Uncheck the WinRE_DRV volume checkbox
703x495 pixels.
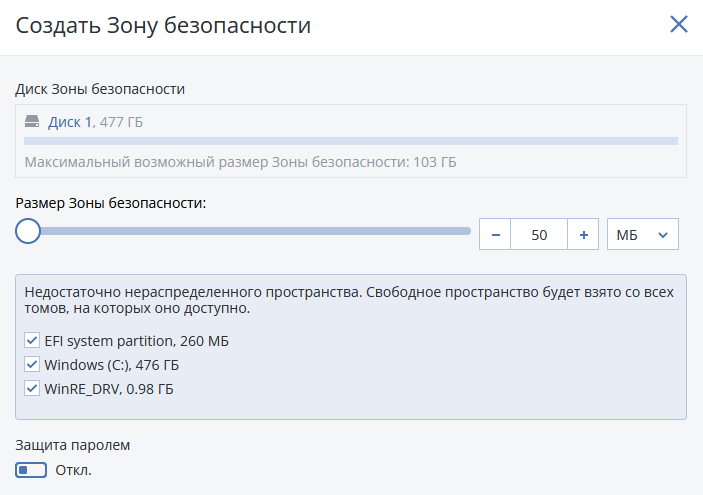point(32,388)
